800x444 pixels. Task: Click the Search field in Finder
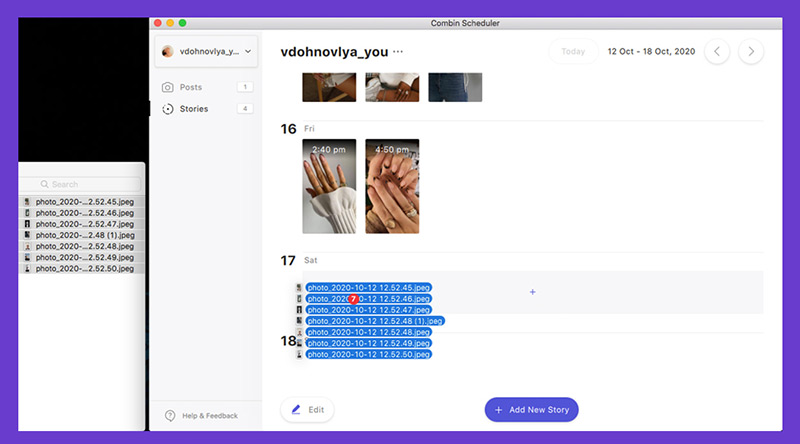(x=82, y=184)
